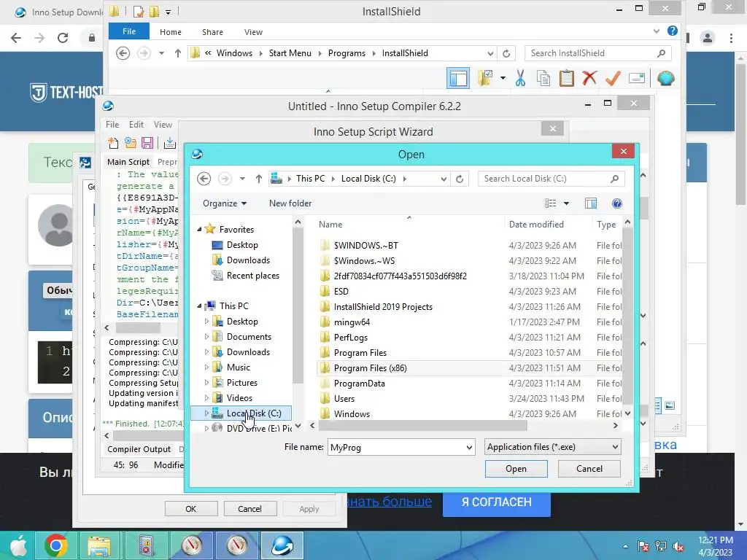Expand Music in the navigation tree

(x=206, y=367)
